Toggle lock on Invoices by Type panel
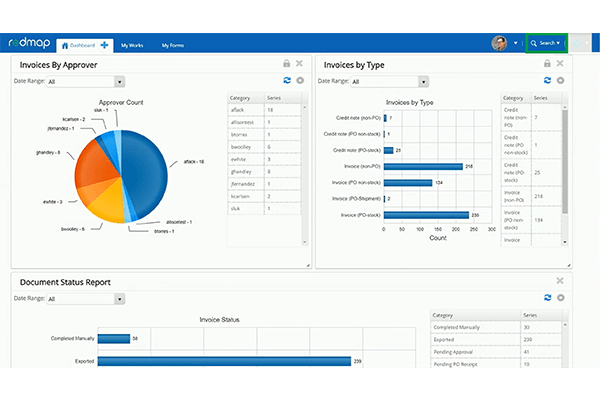 point(547,64)
